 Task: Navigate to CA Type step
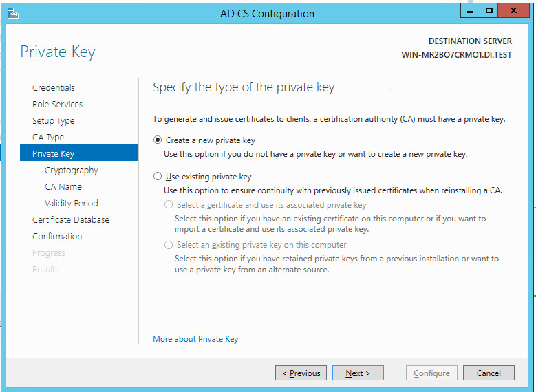pyautogui.click(x=48, y=138)
